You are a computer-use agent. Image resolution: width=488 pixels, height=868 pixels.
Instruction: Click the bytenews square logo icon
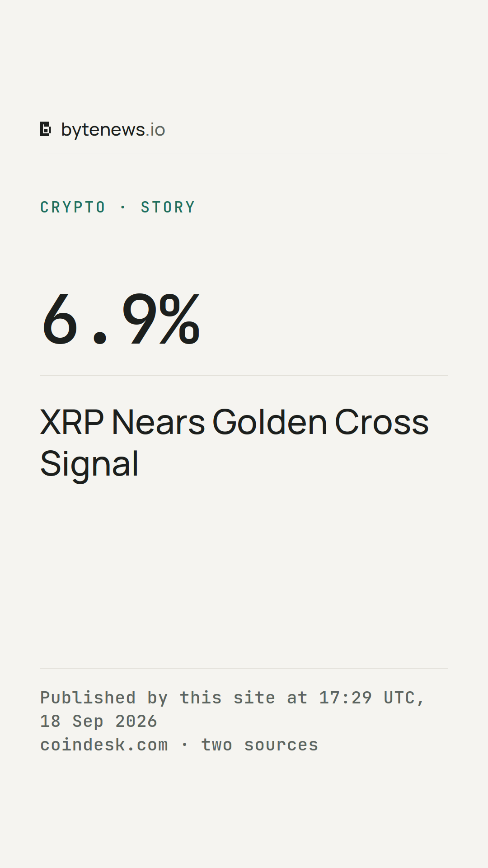point(45,129)
